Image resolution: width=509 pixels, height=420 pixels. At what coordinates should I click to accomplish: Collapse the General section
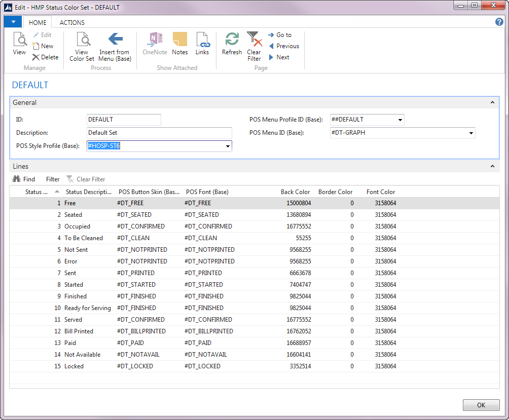(x=492, y=102)
